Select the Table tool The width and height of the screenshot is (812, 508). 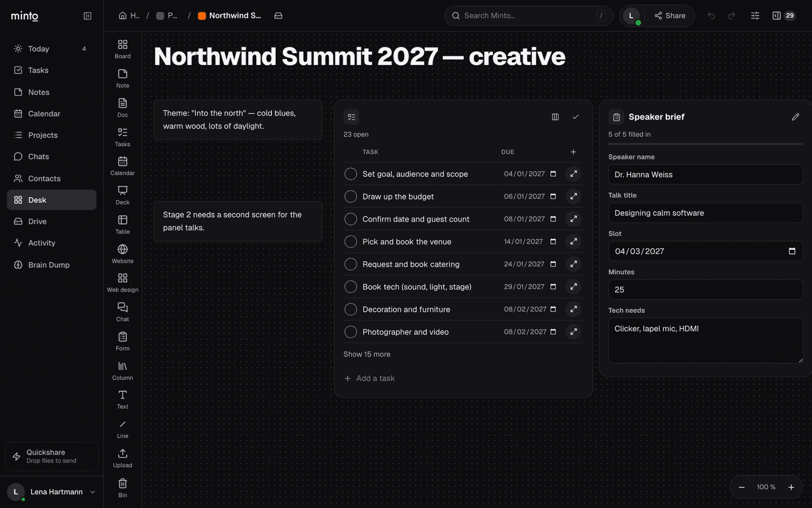tap(122, 225)
